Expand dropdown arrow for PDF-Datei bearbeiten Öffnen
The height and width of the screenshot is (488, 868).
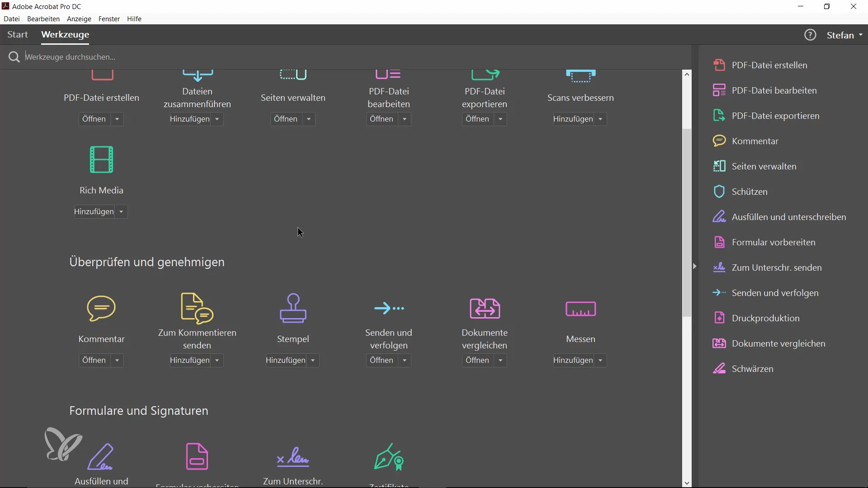pyautogui.click(x=405, y=119)
